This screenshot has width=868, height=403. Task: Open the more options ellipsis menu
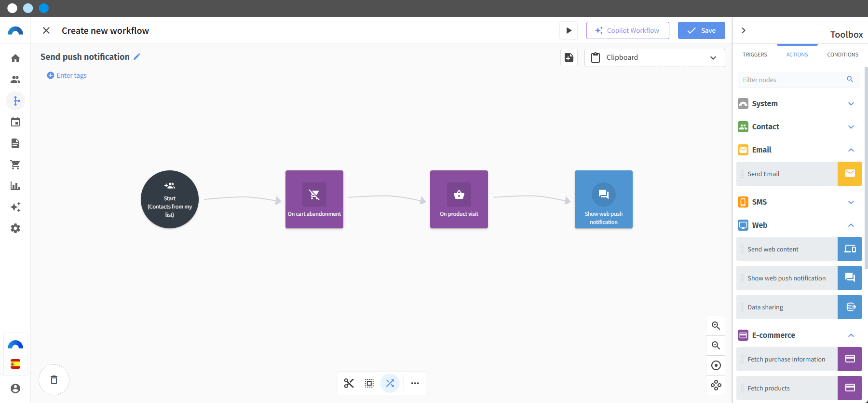click(x=415, y=383)
